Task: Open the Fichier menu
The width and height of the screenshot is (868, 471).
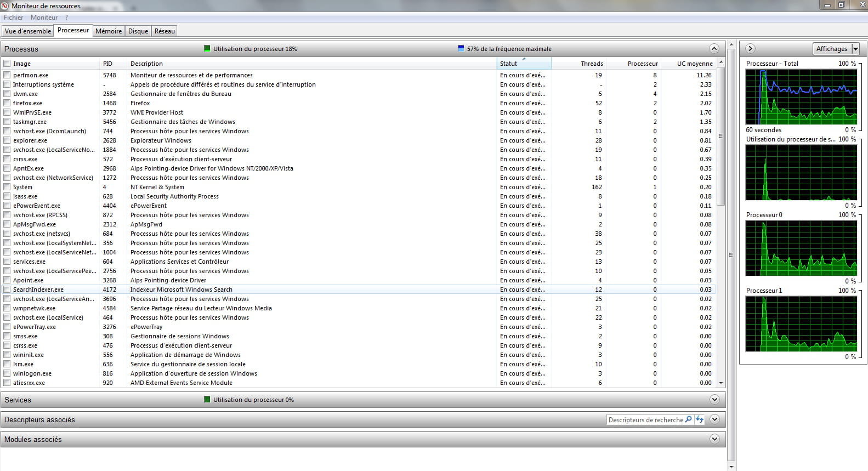Action: (x=13, y=18)
